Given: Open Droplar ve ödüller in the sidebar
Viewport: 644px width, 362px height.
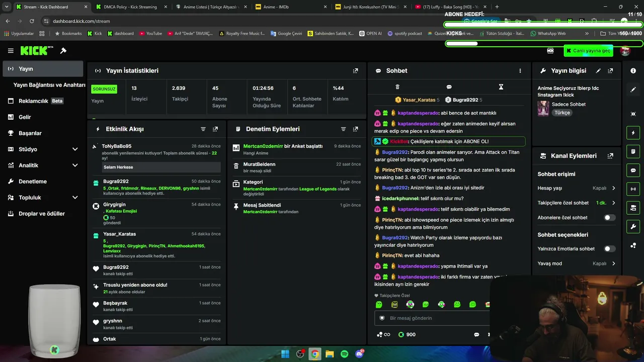Looking at the screenshot, I should point(43,214).
